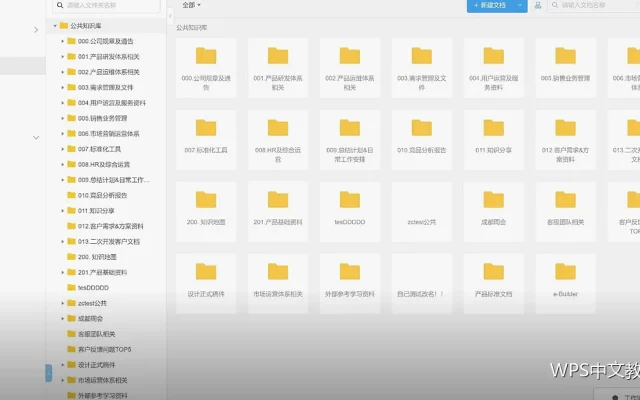The image size is (640, 400).
Task: Click the blue side tab at the tree's left edge
Action: (x=49, y=373)
